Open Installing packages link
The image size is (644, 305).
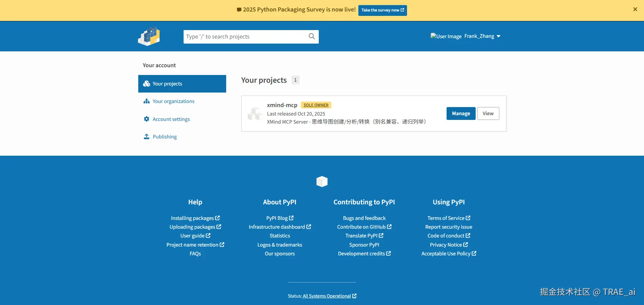point(195,218)
